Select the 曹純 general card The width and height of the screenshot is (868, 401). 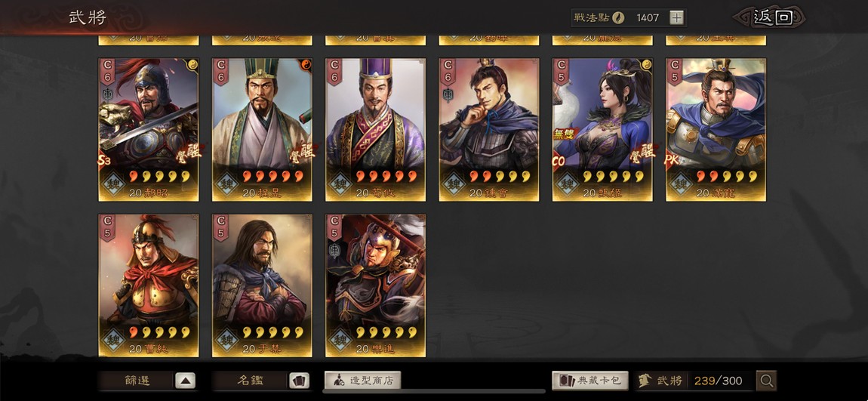[x=149, y=285]
